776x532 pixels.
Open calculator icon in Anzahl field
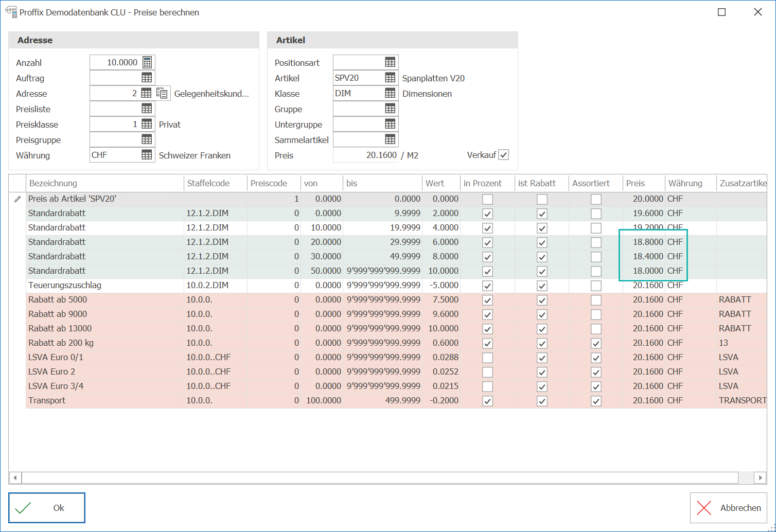(147, 62)
